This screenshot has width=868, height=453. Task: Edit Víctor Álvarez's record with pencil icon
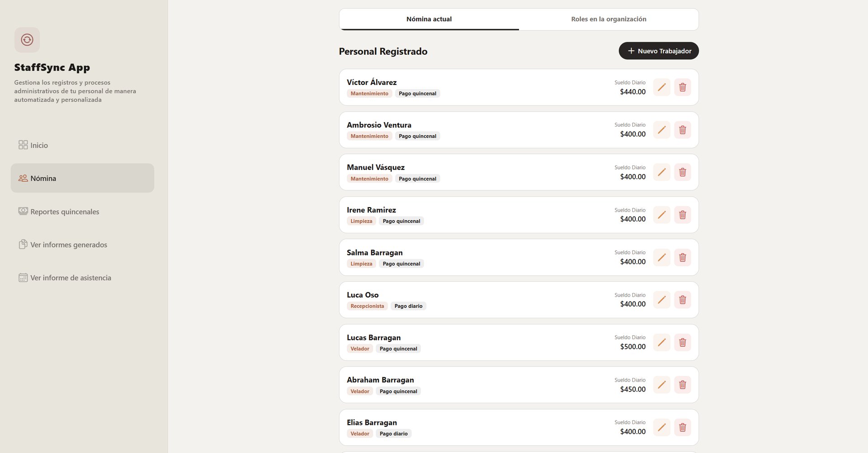[661, 87]
